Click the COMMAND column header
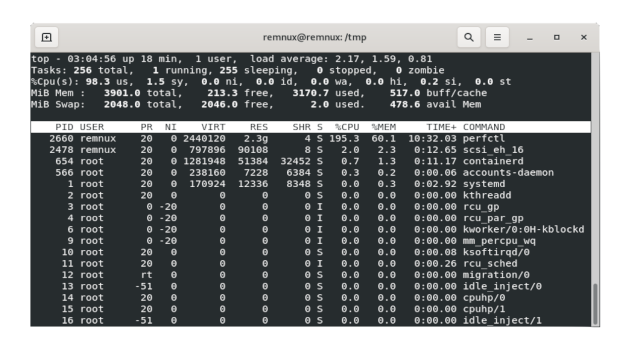The width and height of the screenshot is (640, 360). click(484, 127)
